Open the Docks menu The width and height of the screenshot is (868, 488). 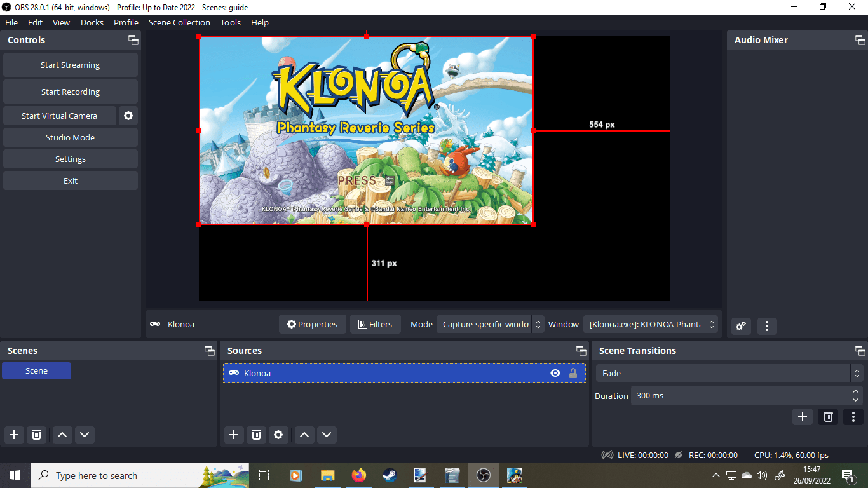tap(92, 22)
